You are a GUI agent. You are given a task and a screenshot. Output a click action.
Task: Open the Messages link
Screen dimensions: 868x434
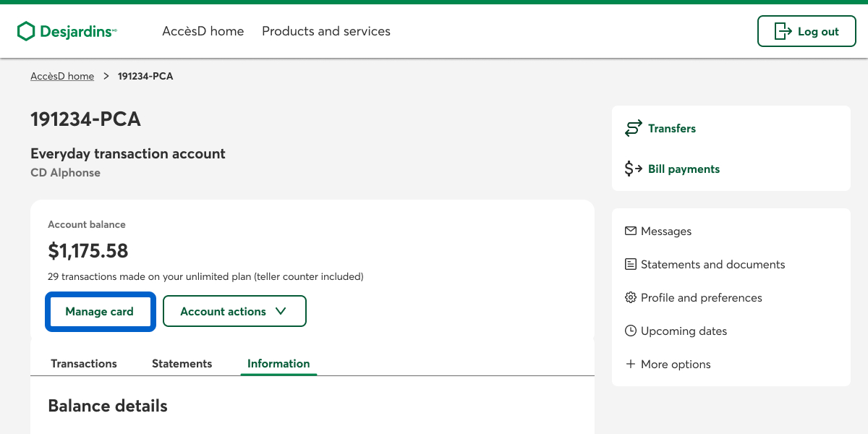tap(666, 231)
